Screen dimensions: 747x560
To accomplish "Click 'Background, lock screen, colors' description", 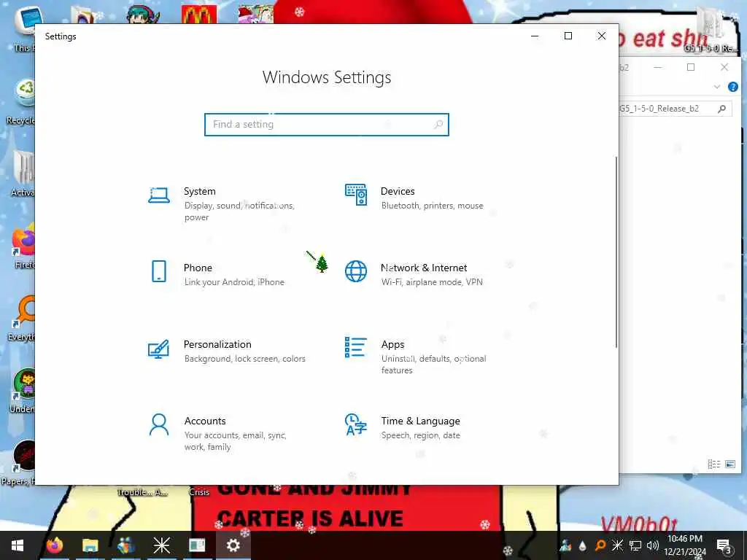I will point(245,359).
